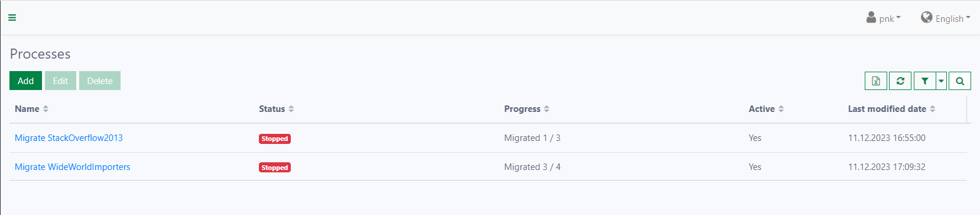
Task: Export processes list to Excel
Action: click(x=876, y=81)
